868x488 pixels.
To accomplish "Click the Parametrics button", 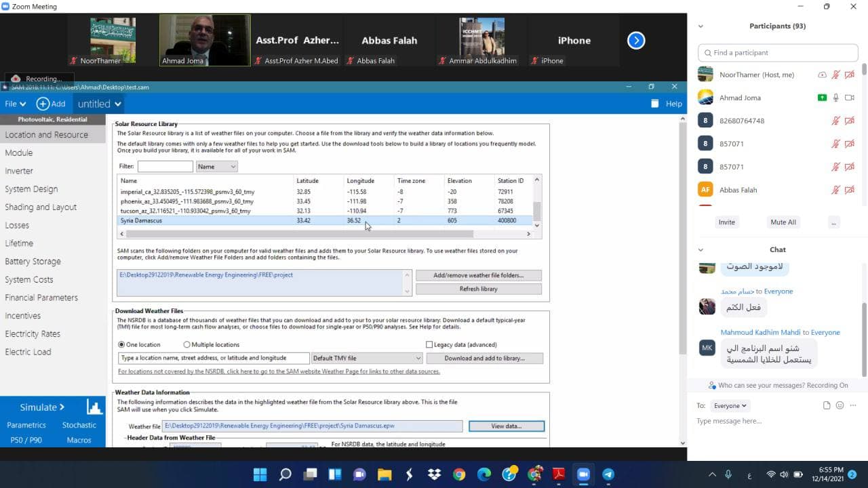I will [26, 425].
